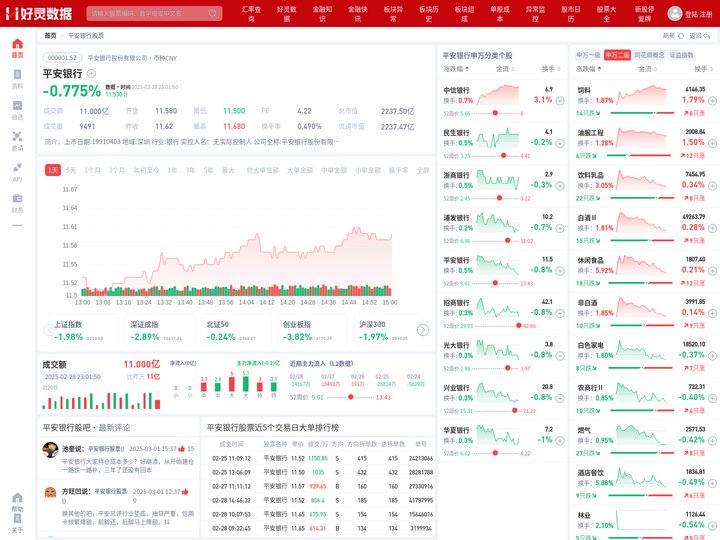Go to 首页 in breadcrumb
720x540 pixels.
50,35
